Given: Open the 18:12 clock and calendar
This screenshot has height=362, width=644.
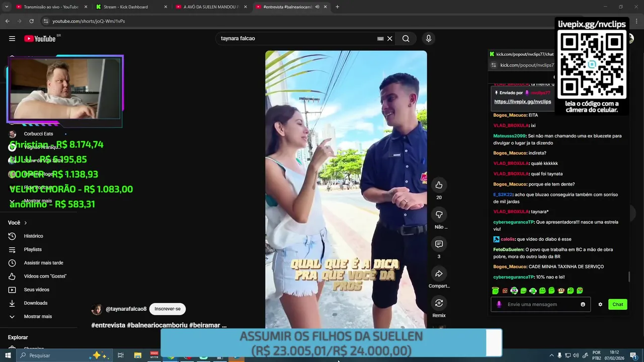Looking at the screenshot, I should (x=614, y=355).
